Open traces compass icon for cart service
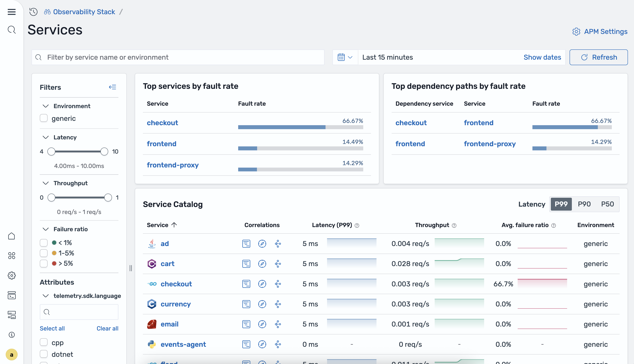 [x=262, y=264]
